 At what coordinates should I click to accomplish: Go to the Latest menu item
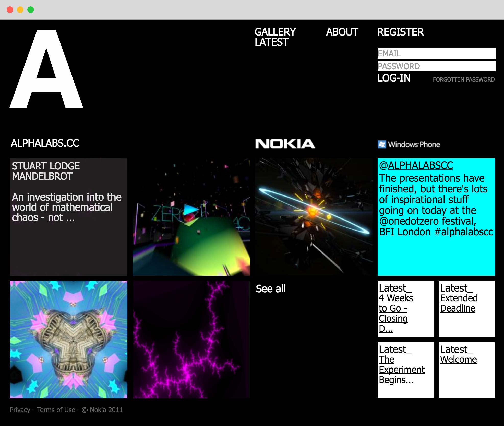[x=272, y=42]
